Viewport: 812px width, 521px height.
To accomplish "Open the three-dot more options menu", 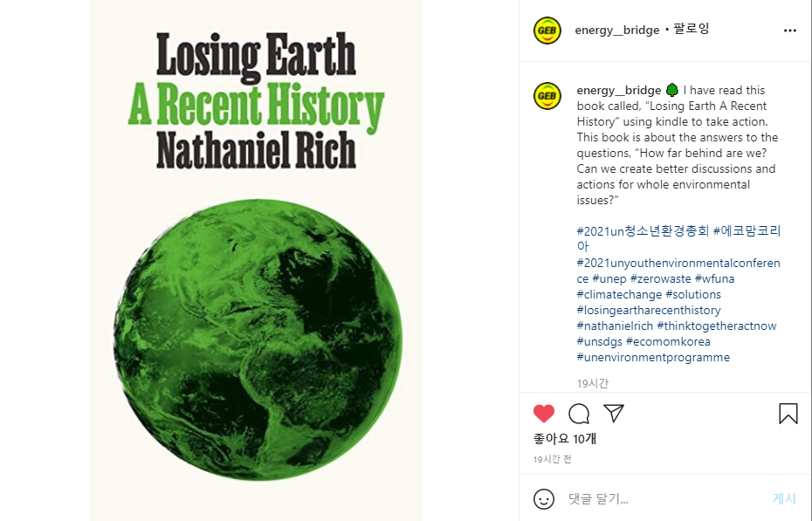I will click(789, 31).
